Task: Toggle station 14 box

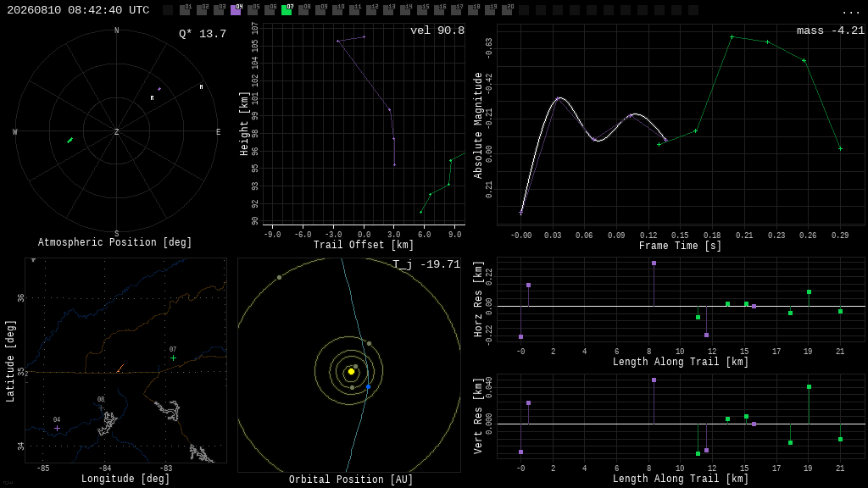Action: [x=404, y=10]
